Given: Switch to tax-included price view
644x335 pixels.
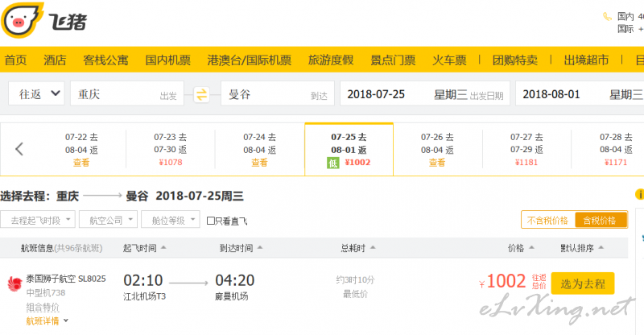Looking at the screenshot, I should pos(600,221).
